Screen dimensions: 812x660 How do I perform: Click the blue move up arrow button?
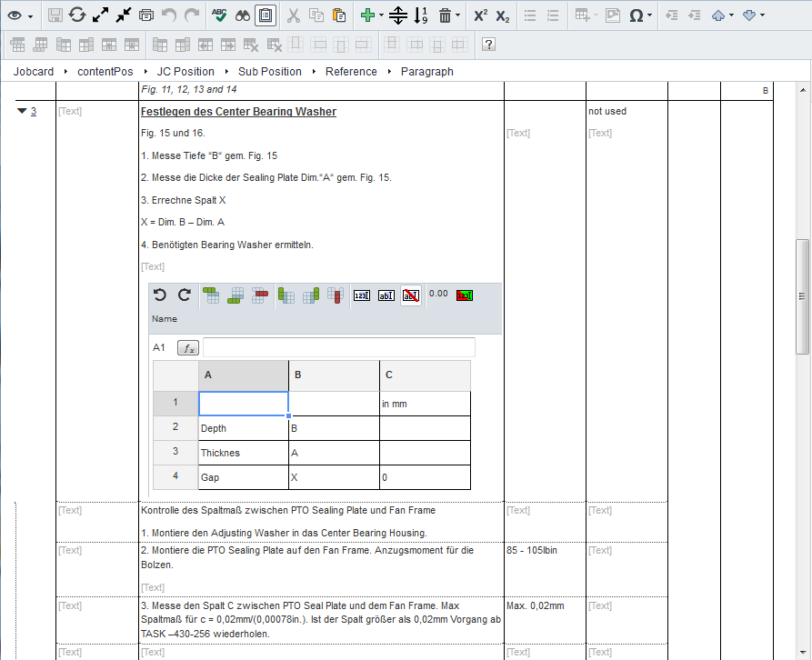click(x=718, y=15)
